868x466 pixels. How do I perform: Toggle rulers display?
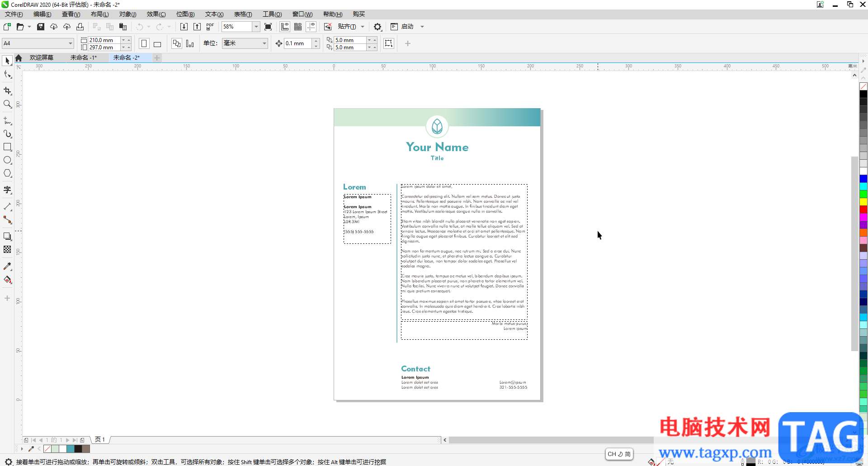(x=285, y=27)
